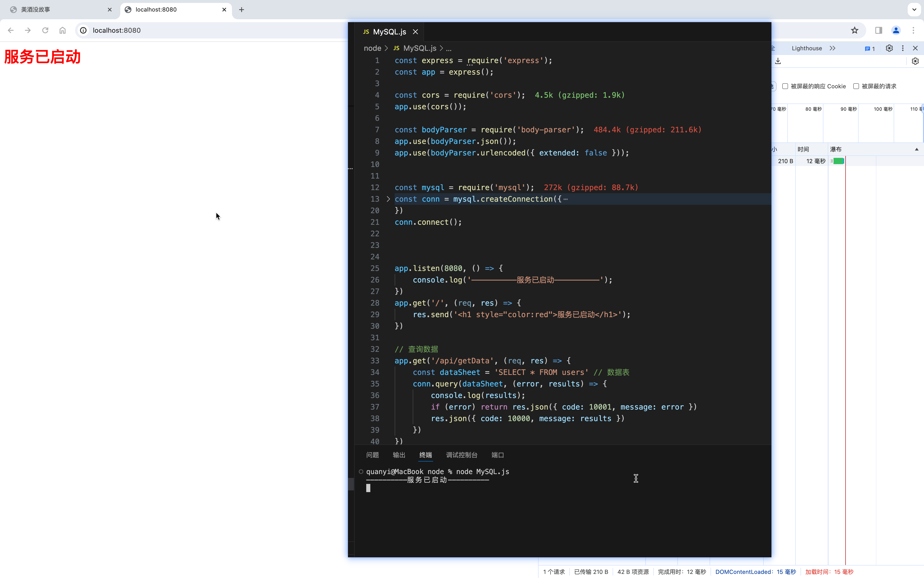Switch to the 输出 panel tab
The width and height of the screenshot is (924, 578).
pos(399,455)
